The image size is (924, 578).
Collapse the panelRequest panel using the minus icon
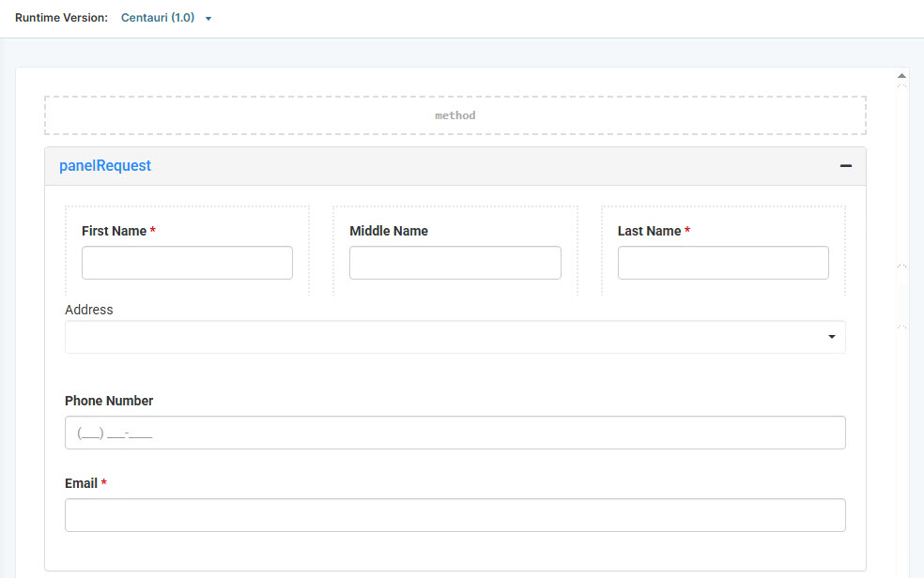846,165
